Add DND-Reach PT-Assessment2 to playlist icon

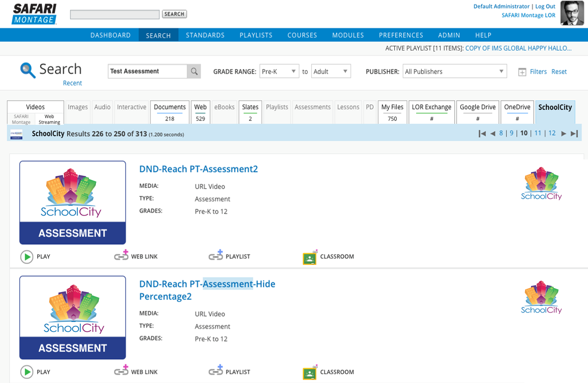pyautogui.click(x=216, y=256)
